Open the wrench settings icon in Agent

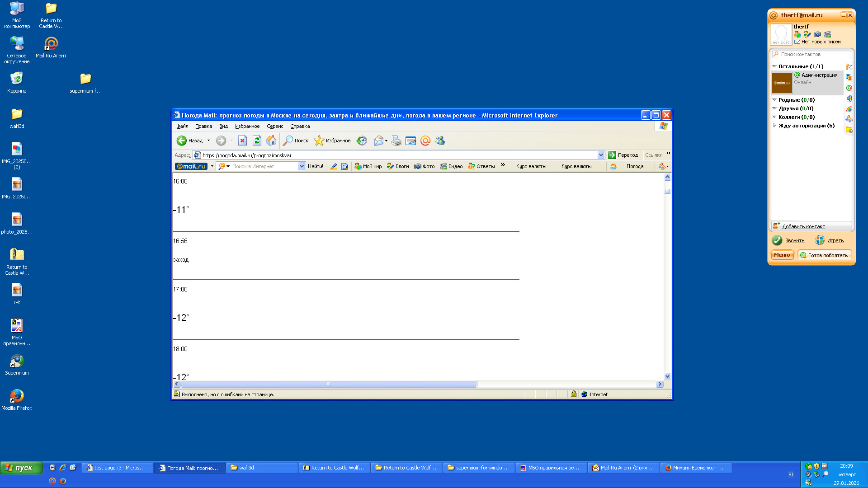(x=849, y=119)
